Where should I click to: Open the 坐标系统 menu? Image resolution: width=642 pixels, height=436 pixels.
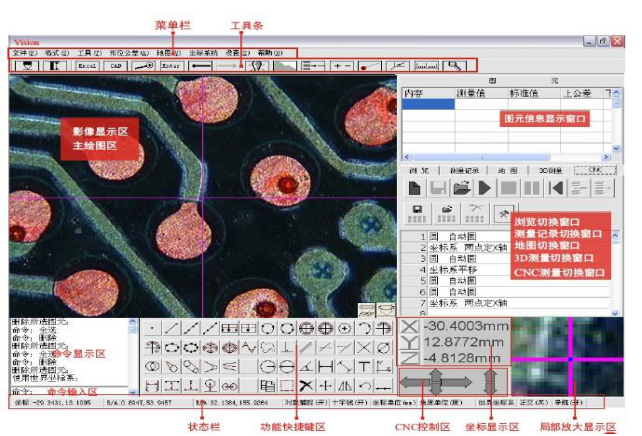203,53
